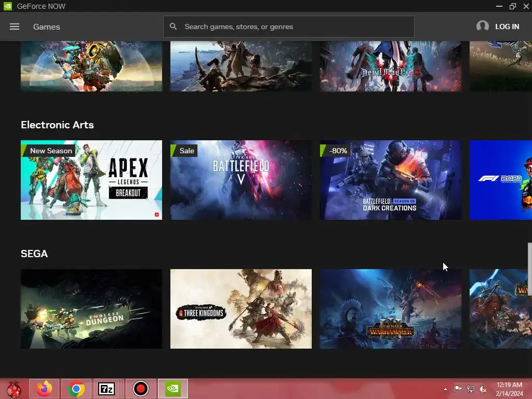Image resolution: width=532 pixels, height=399 pixels.
Task: Show hidden system tray icons
Action: point(445,389)
